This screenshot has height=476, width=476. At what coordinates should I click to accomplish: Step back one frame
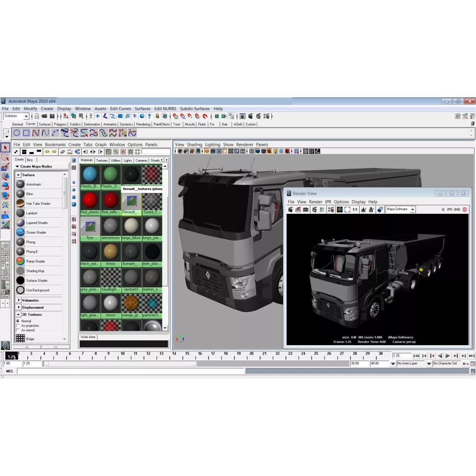[424, 356]
